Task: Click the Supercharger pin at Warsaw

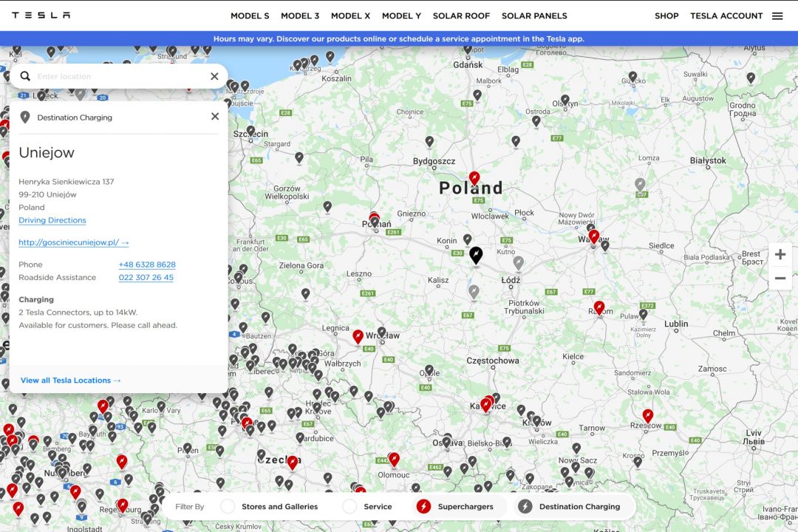Action: pyautogui.click(x=594, y=236)
